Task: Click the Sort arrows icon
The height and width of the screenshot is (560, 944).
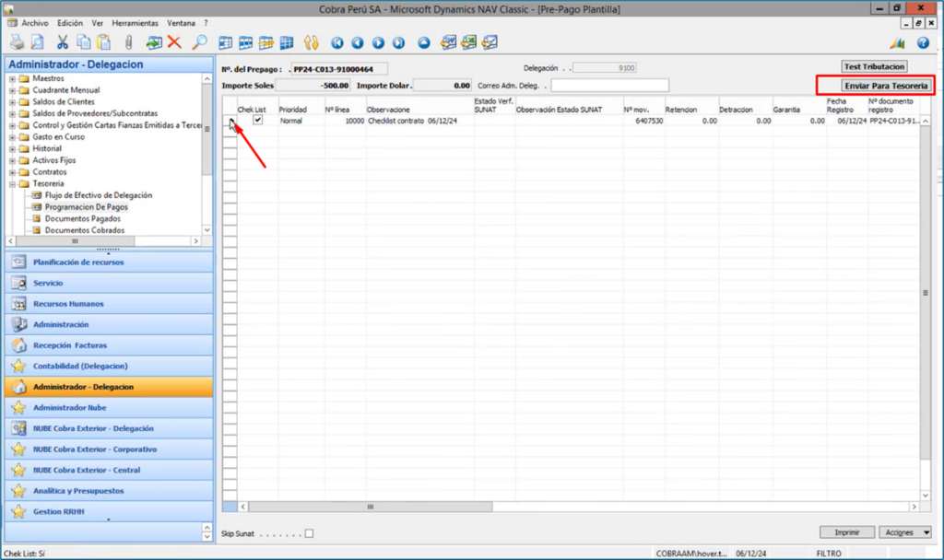Action: click(312, 42)
